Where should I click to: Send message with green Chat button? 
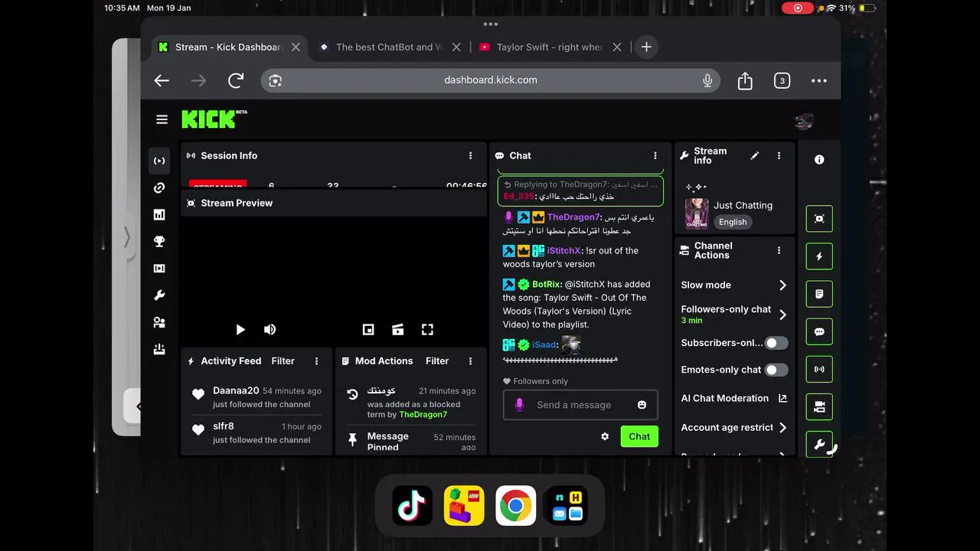tap(639, 436)
